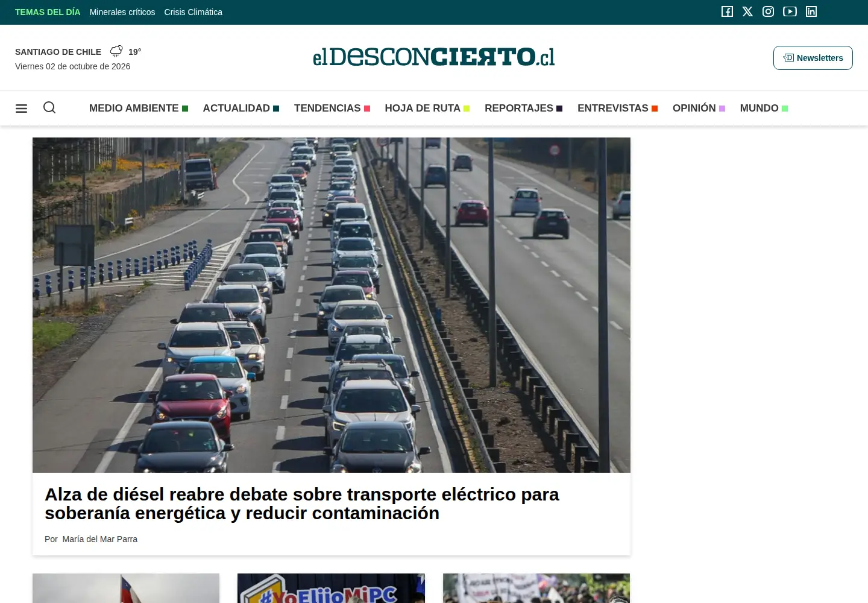The width and height of the screenshot is (868, 603).
Task: Open the Hoja de Ruta section
Action: tap(427, 108)
